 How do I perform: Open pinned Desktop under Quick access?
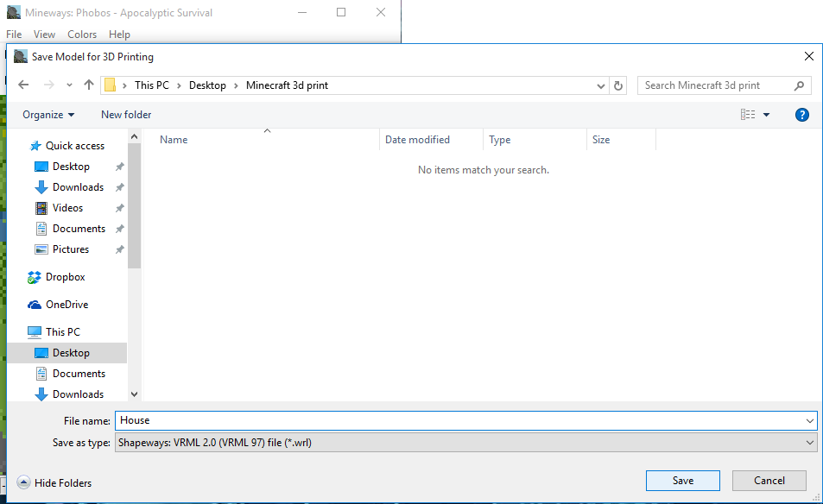(x=71, y=167)
